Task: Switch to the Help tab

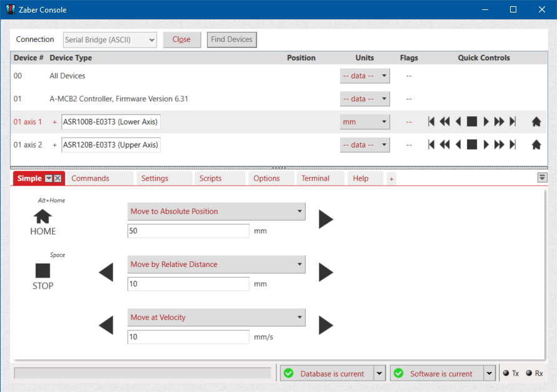Action: [365, 178]
